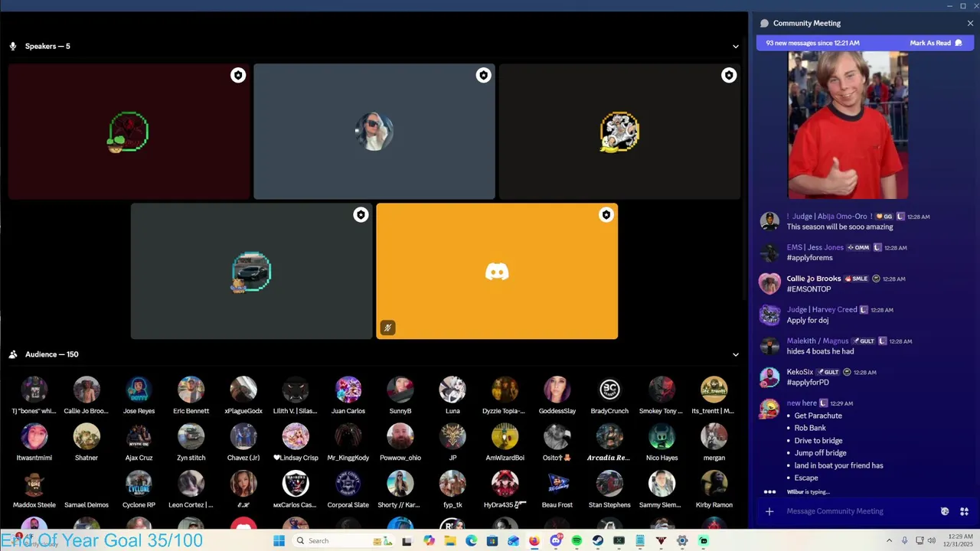
Task: Click the Shatner audience avatar
Action: (x=87, y=437)
